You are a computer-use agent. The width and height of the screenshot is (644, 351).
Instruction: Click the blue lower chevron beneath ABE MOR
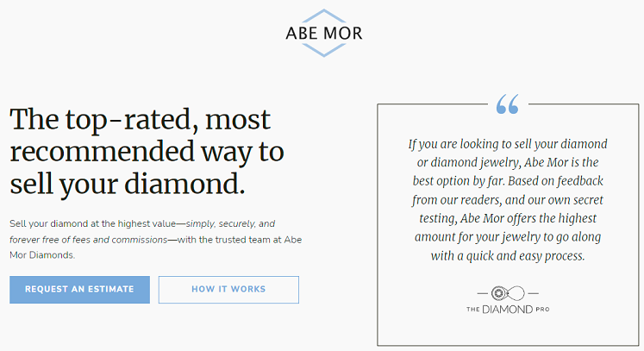tap(324, 50)
